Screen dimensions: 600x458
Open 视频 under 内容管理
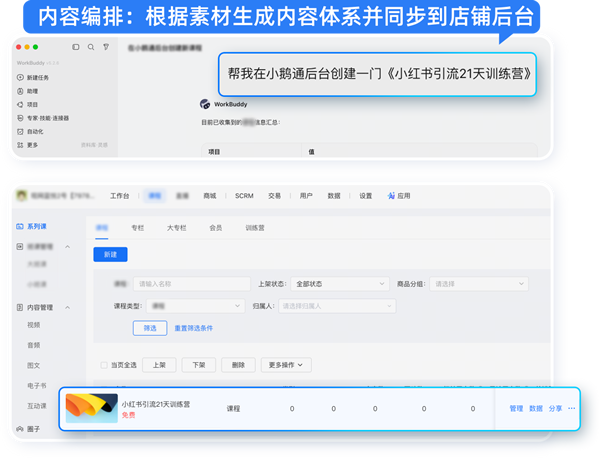pyautogui.click(x=34, y=325)
